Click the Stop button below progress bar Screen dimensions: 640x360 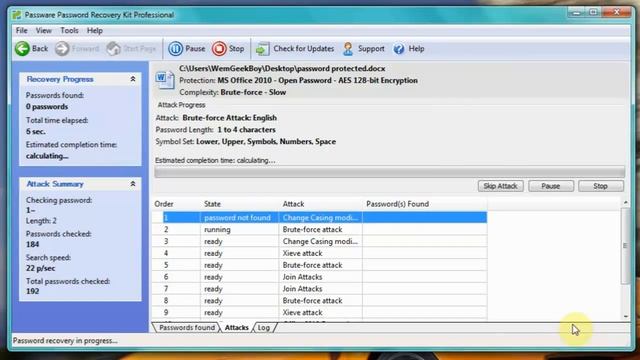pos(600,186)
